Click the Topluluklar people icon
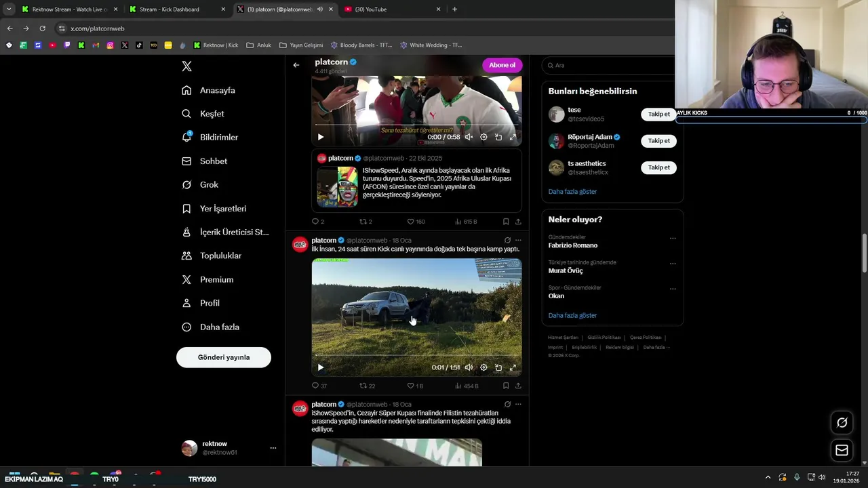 pyautogui.click(x=187, y=256)
